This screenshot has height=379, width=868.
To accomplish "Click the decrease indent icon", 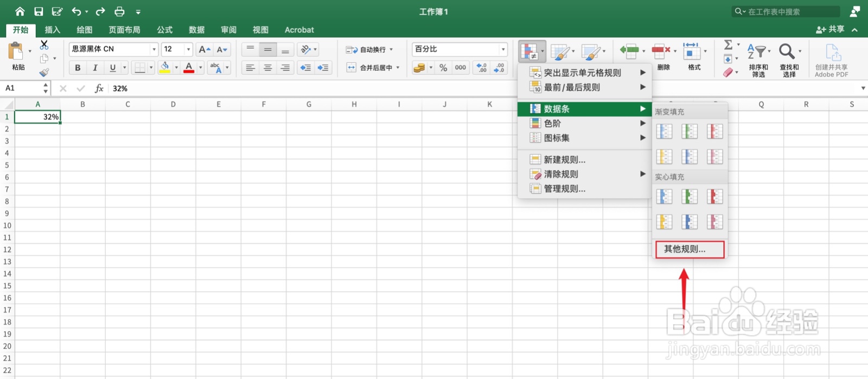I will click(x=306, y=67).
